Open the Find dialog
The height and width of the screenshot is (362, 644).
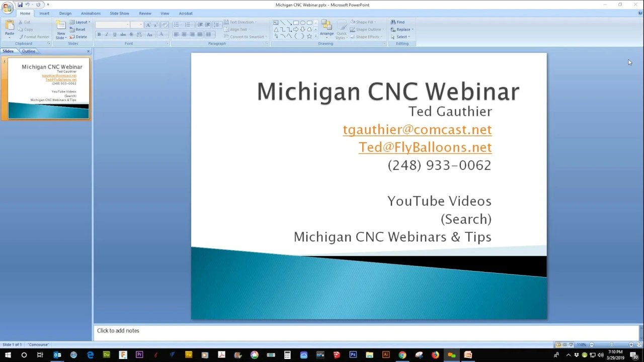pyautogui.click(x=397, y=22)
